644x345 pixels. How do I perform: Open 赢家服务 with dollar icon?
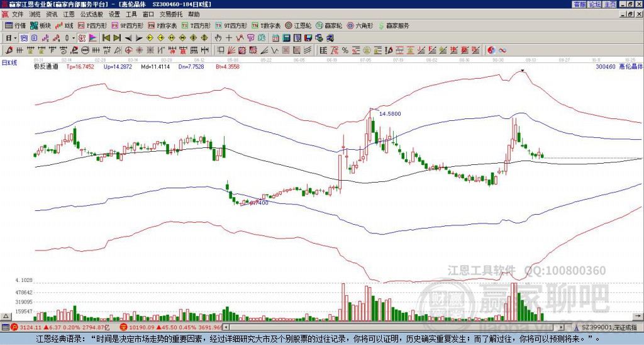(394, 25)
